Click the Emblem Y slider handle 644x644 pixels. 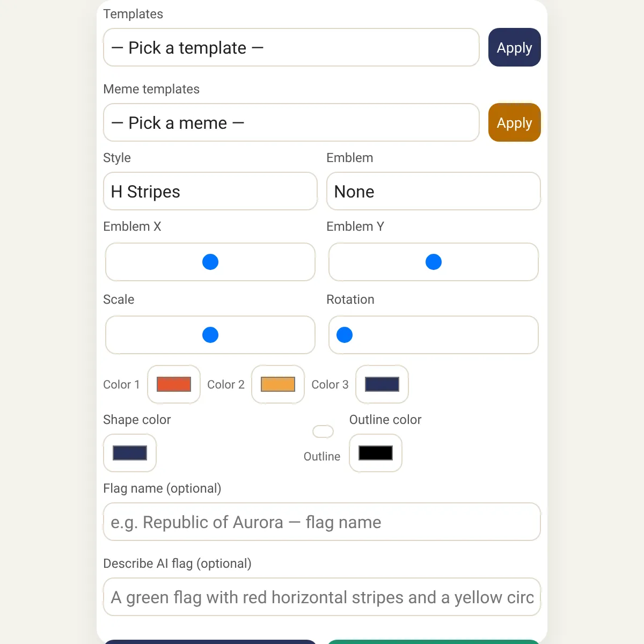pyautogui.click(x=434, y=262)
